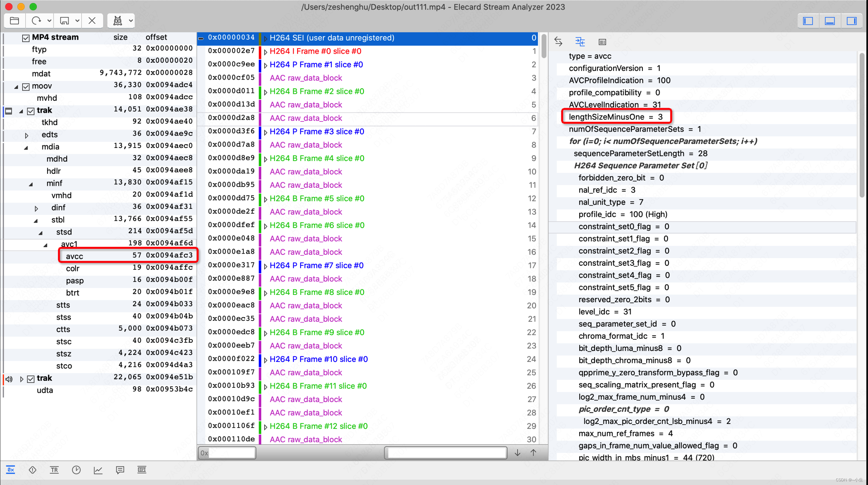
Task: Open the hex viewer panel icon
Action: [x=11, y=469]
